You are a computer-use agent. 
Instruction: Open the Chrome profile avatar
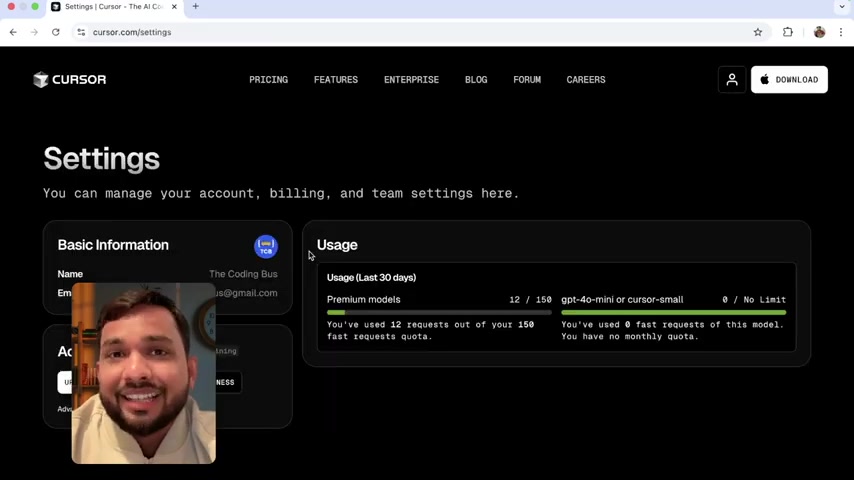pyautogui.click(x=819, y=32)
